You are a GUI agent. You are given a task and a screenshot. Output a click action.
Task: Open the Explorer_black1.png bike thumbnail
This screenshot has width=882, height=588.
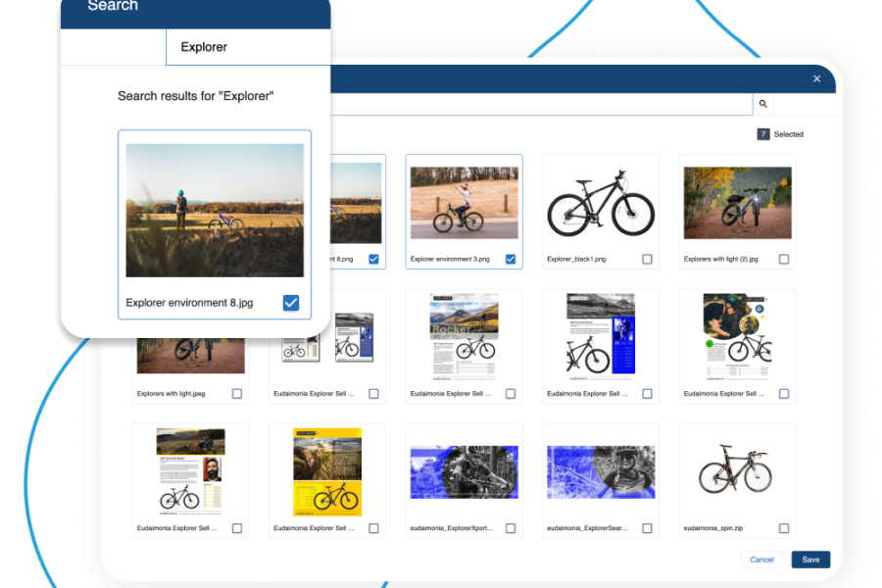tap(600, 203)
